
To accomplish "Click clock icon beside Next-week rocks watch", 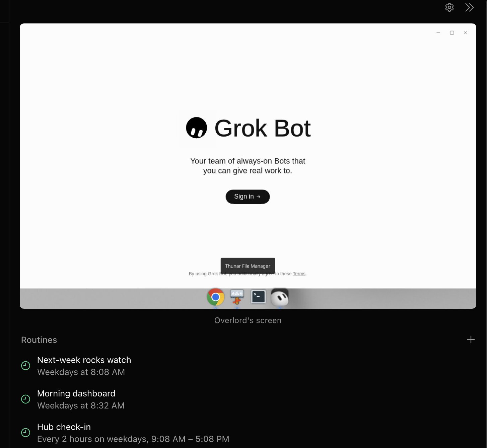I will coord(26,366).
